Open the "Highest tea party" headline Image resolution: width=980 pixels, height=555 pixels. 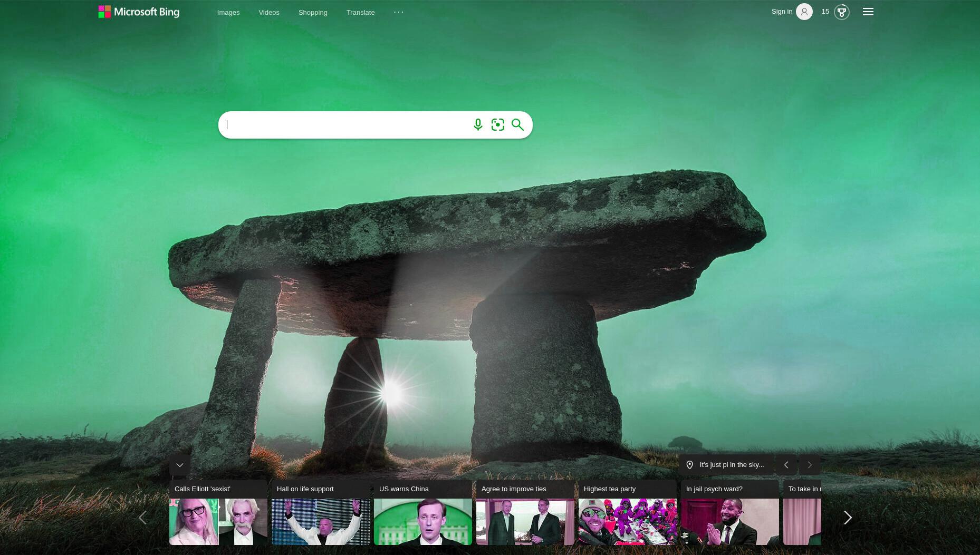[610, 489]
